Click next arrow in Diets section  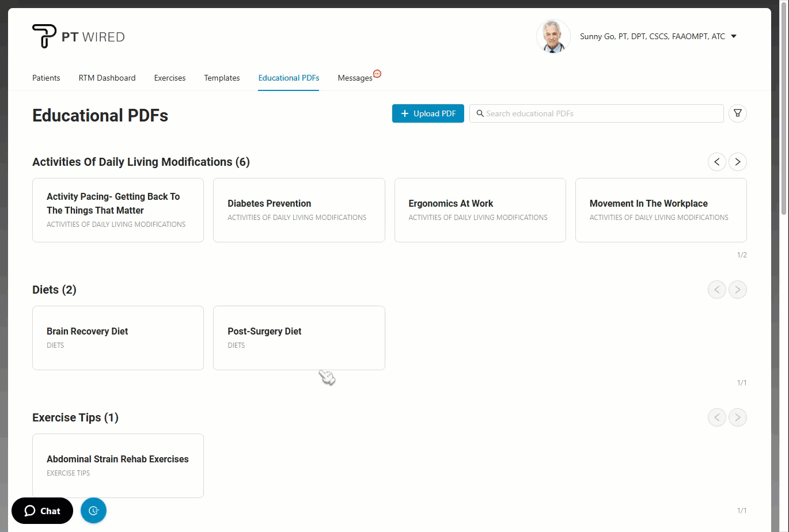pyautogui.click(x=738, y=290)
